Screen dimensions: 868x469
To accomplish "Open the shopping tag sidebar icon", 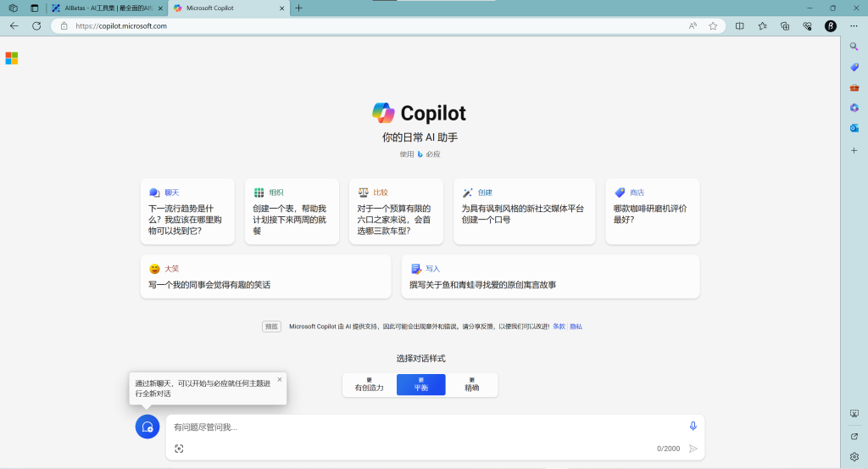I will click(x=854, y=67).
